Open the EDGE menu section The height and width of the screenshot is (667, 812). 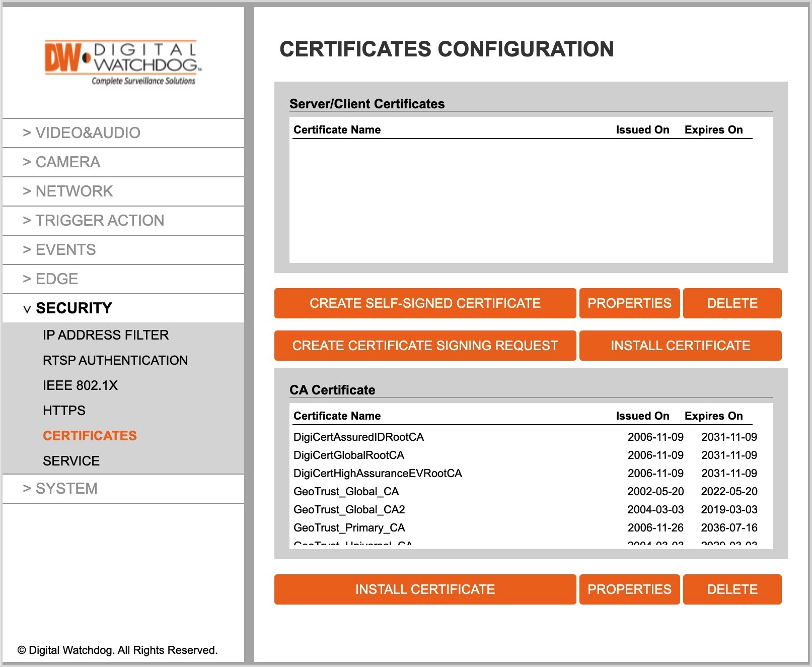pyautogui.click(x=123, y=279)
